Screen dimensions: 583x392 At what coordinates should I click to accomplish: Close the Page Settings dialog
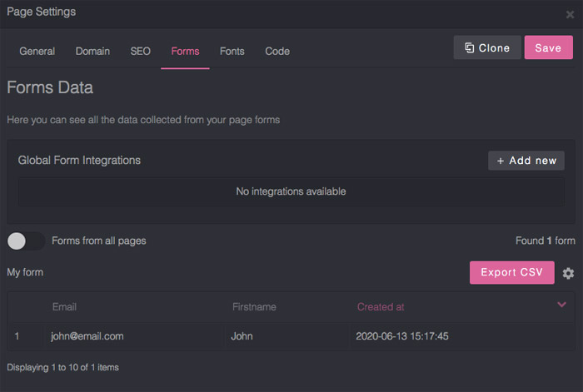pyautogui.click(x=570, y=14)
